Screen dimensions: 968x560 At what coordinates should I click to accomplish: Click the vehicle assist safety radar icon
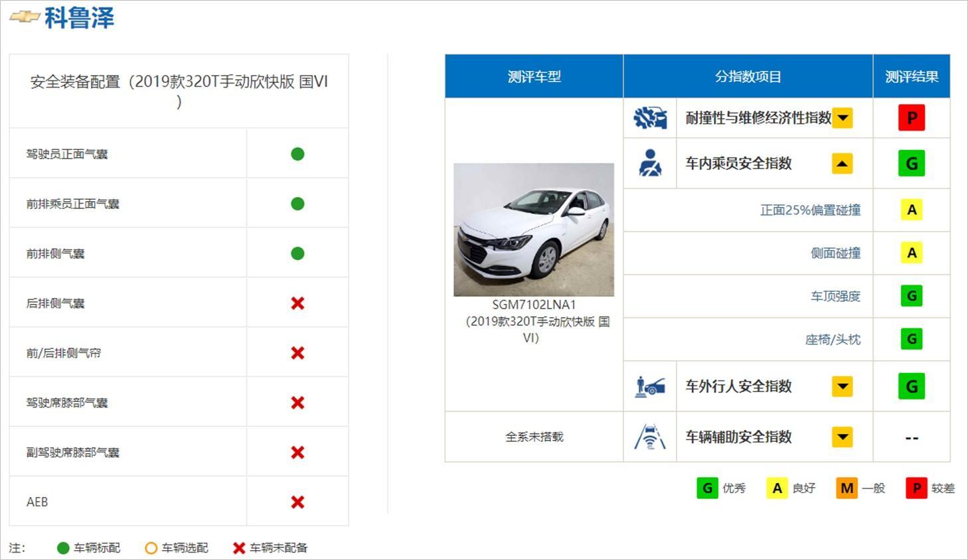tap(650, 437)
